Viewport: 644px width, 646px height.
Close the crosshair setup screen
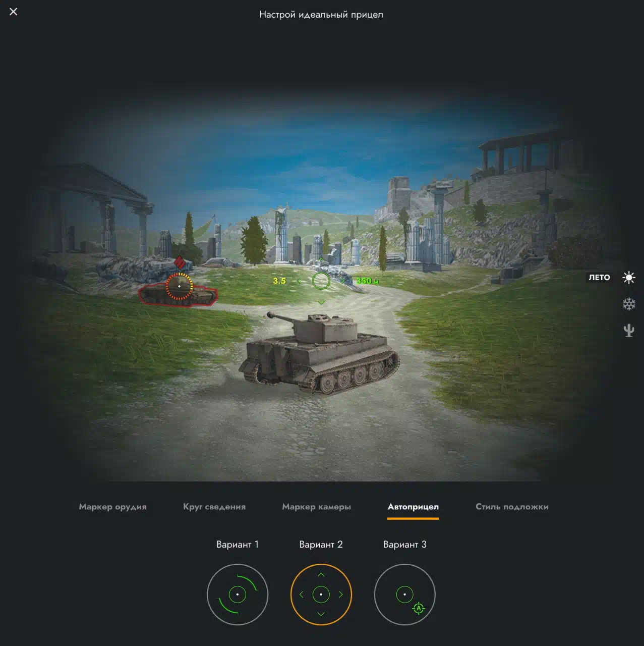[14, 12]
